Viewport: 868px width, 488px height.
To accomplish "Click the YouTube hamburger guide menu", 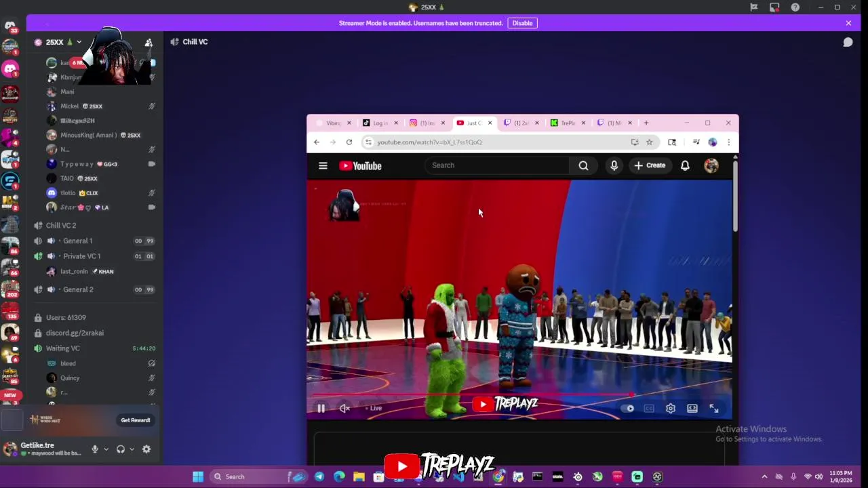I will [323, 165].
